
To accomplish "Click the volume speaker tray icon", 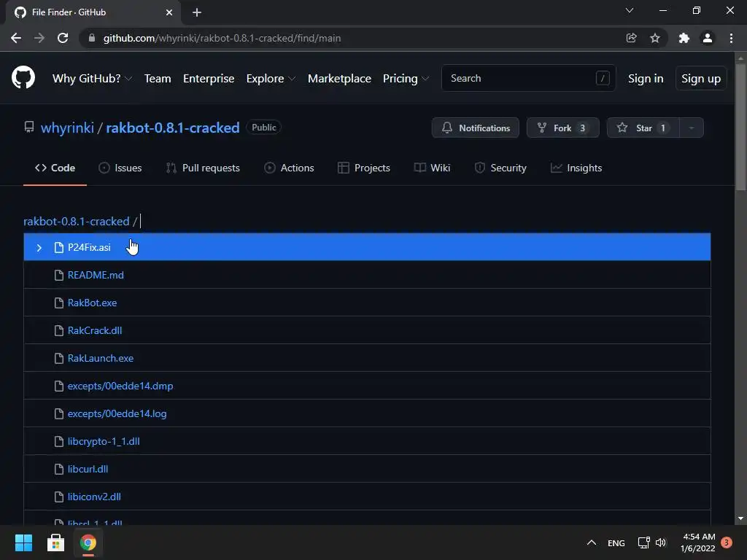I will coord(661,542).
